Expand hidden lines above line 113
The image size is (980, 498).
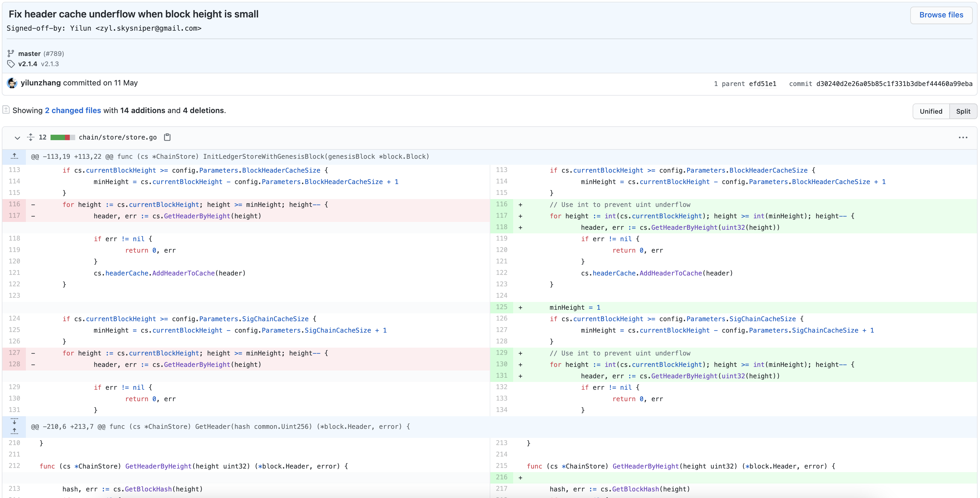pos(14,156)
